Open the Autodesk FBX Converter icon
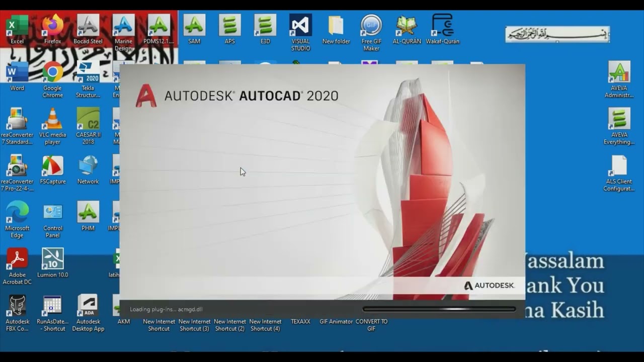Screen dimensions: 644x362 pyautogui.click(x=17, y=313)
